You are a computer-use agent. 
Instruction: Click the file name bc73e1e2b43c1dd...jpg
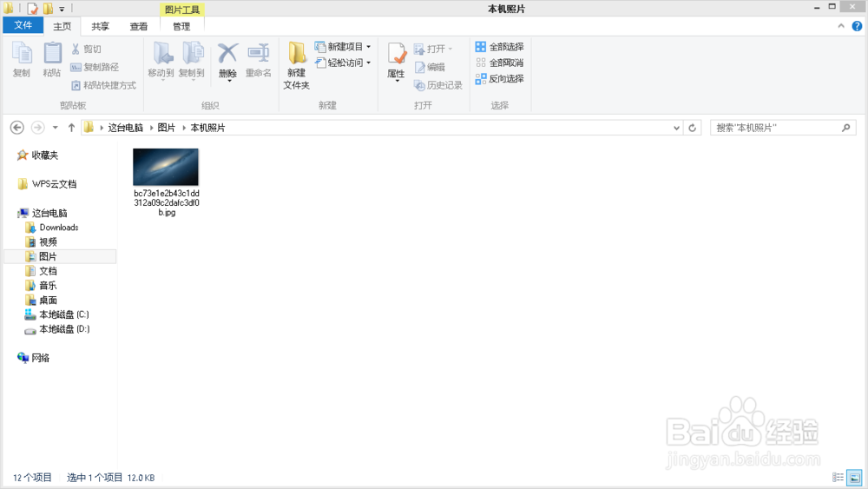click(x=167, y=202)
